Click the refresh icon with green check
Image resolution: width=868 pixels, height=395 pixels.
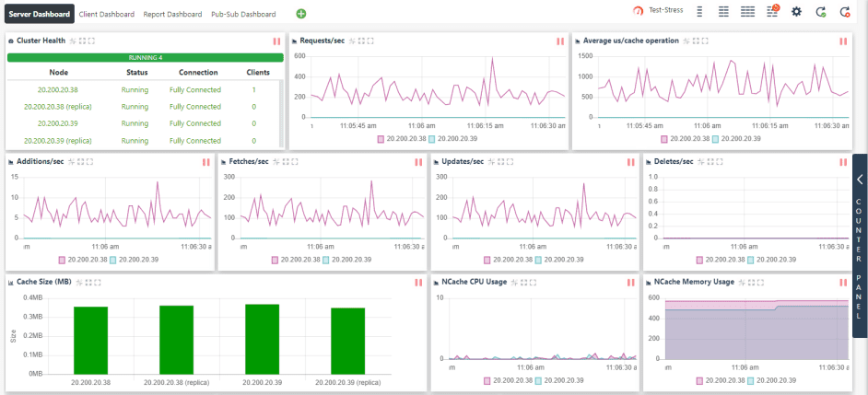tap(821, 12)
